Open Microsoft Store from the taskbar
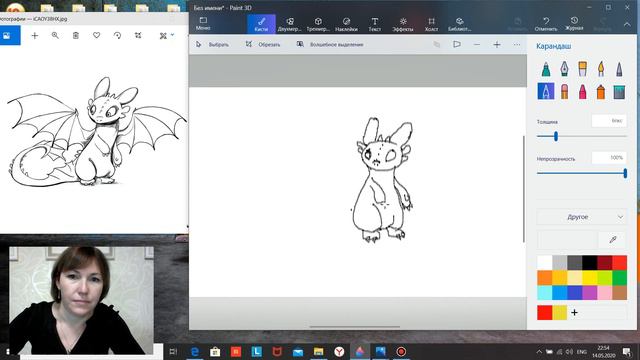This screenshot has height=360, width=640. (215, 351)
